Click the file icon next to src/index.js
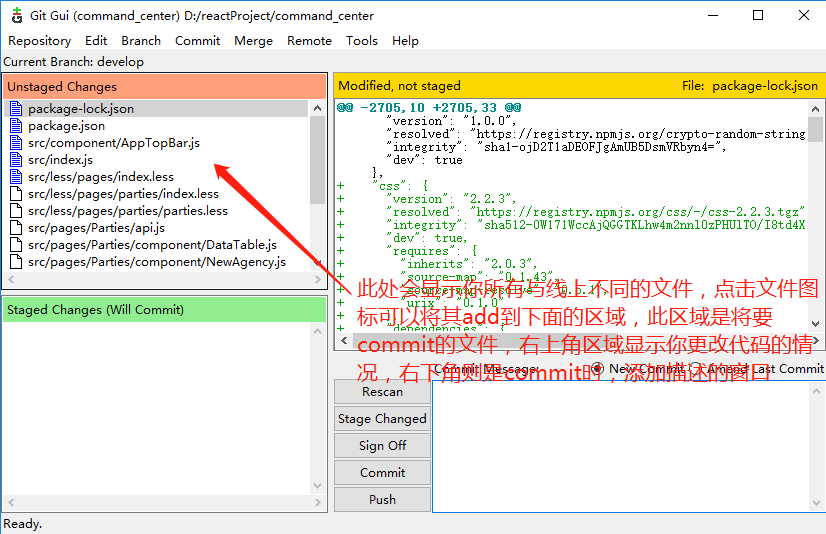This screenshot has height=534, width=826. point(16,159)
